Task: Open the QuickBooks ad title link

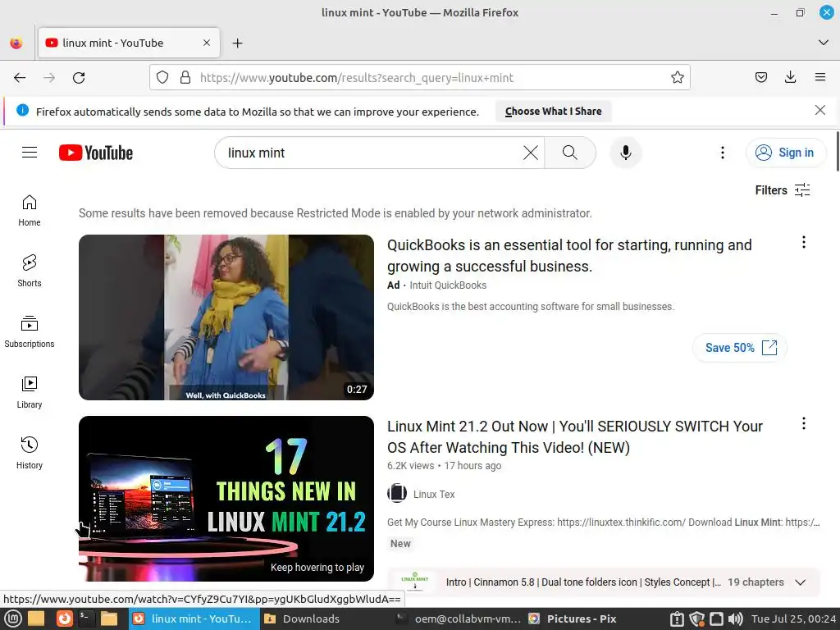Action: point(569,256)
